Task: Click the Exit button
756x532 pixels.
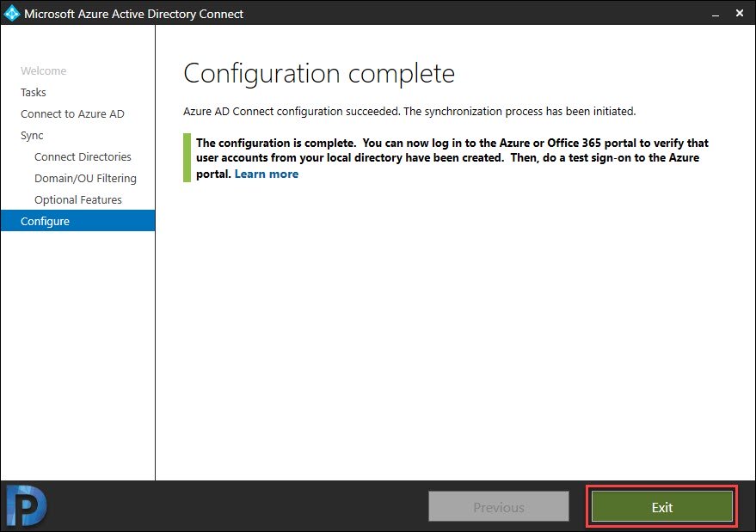Action: pyautogui.click(x=662, y=507)
